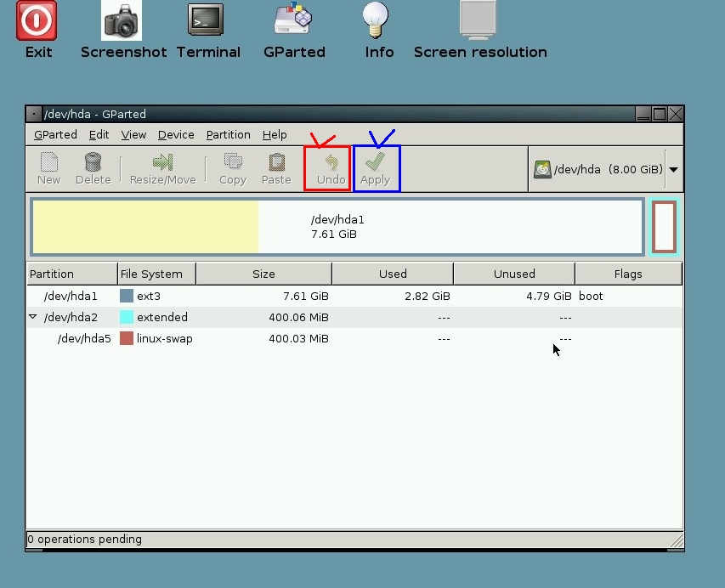Open the View menu
Screen dimensions: 725x588
133,134
